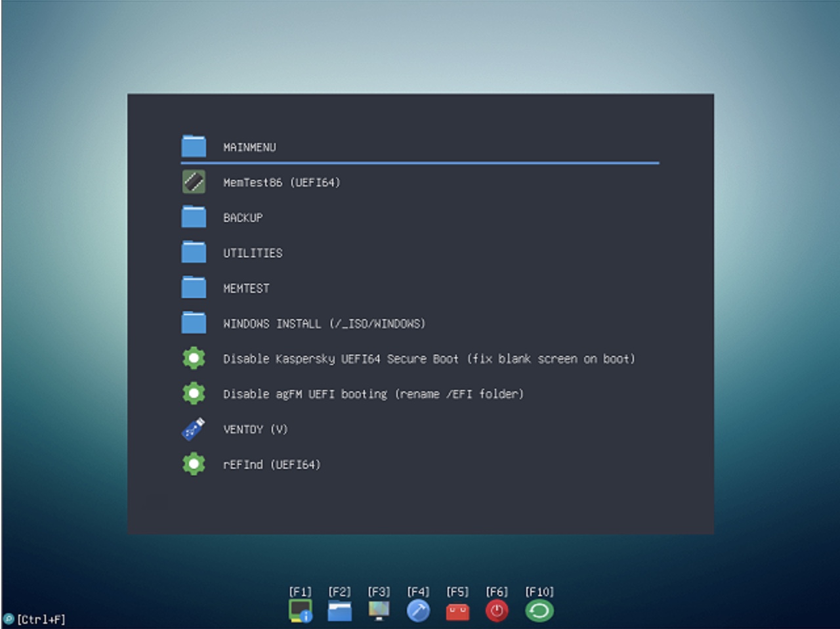Open WINDOWS INSTALL (/_ISO/WINDOWS) entry

click(x=324, y=324)
